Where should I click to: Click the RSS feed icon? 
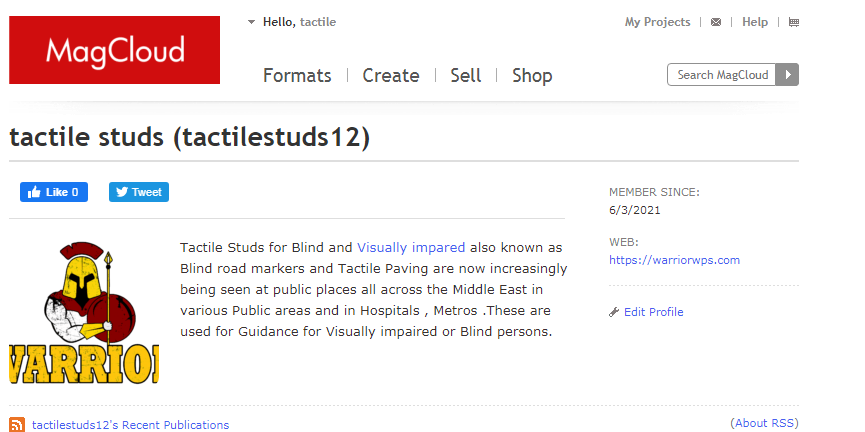pos(17,425)
